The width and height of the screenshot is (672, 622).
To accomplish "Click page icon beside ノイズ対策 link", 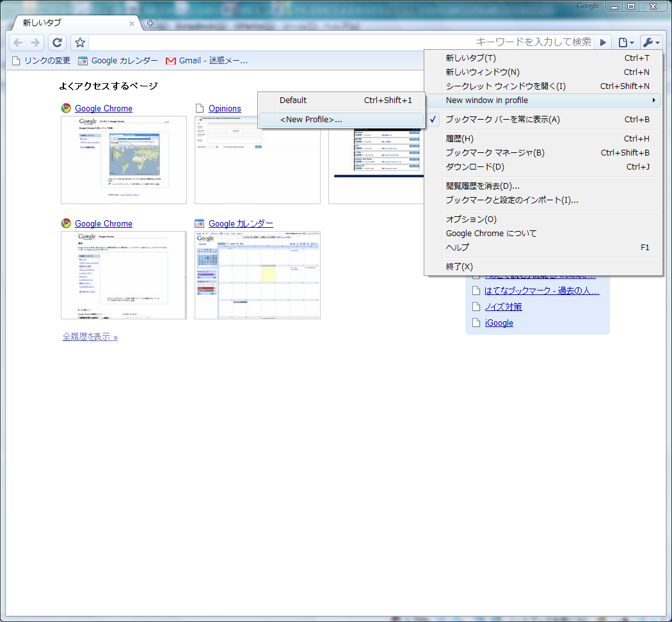I will pos(476,307).
